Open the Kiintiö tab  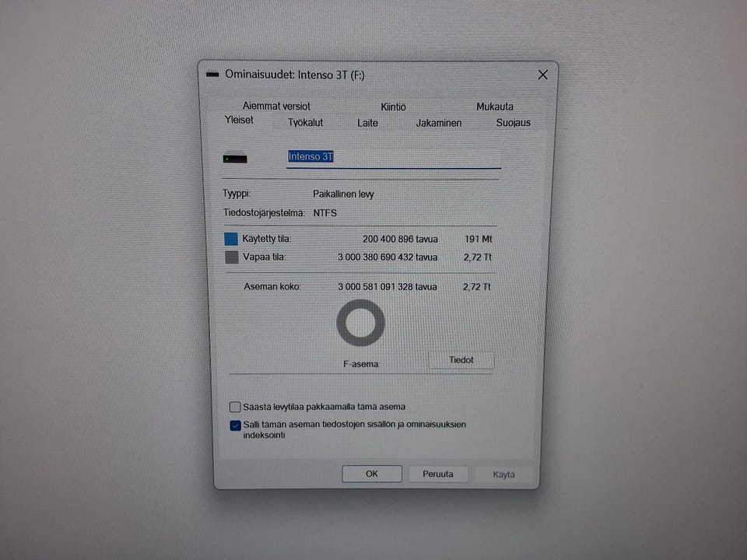[393, 107]
